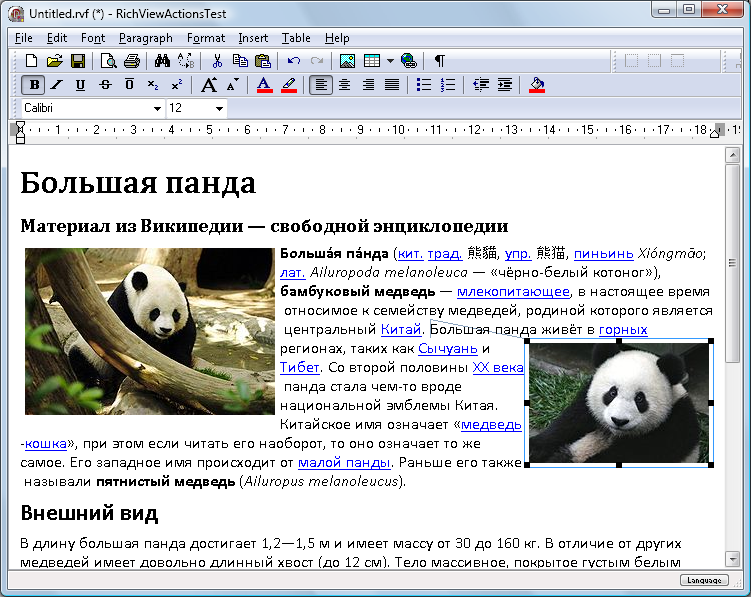Open Find using the binoculars icon
751x597 pixels.
pyautogui.click(x=162, y=61)
